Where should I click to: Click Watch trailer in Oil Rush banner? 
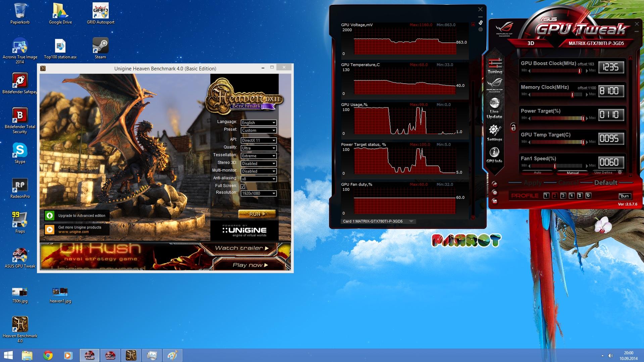(x=242, y=248)
